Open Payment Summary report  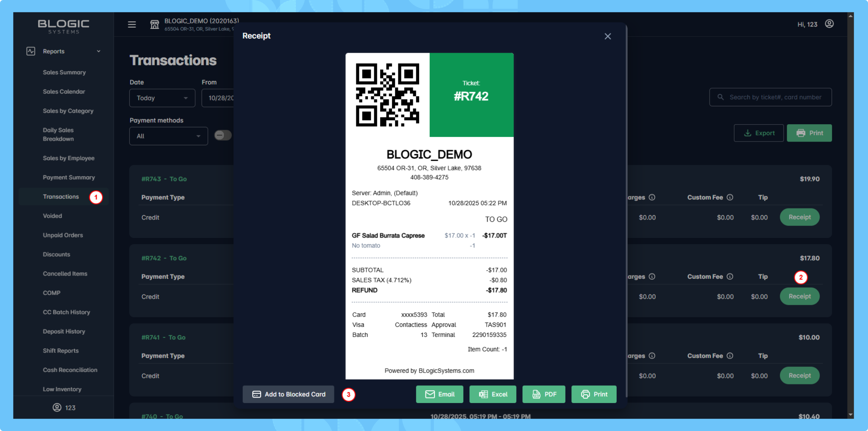click(x=69, y=178)
